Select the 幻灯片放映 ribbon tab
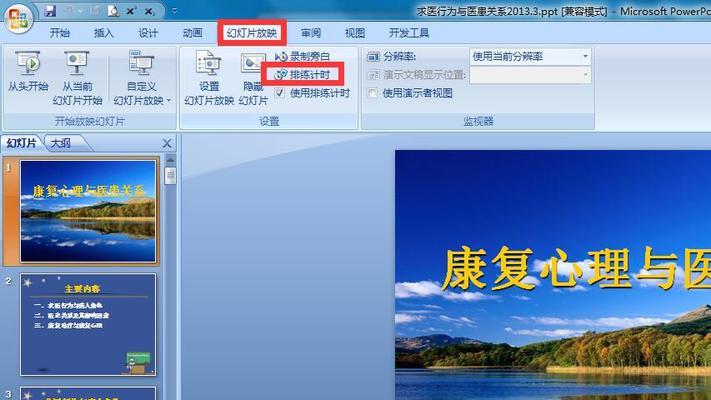The width and height of the screenshot is (711, 400). pos(252,33)
